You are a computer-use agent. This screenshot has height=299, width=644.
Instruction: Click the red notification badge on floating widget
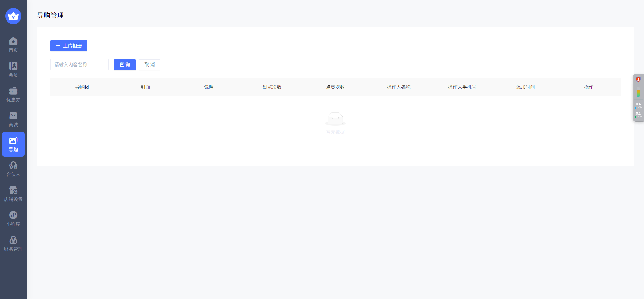coord(638,80)
